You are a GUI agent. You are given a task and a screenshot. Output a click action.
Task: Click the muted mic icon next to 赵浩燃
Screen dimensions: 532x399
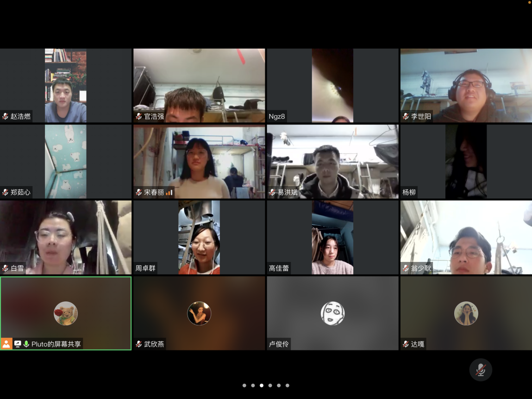(6, 116)
